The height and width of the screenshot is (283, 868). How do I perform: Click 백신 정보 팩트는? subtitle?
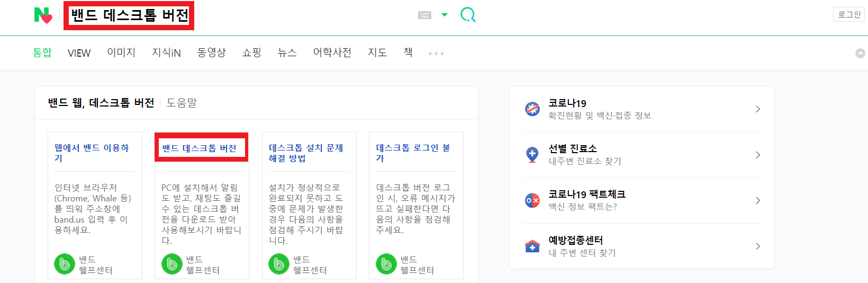pos(583,207)
